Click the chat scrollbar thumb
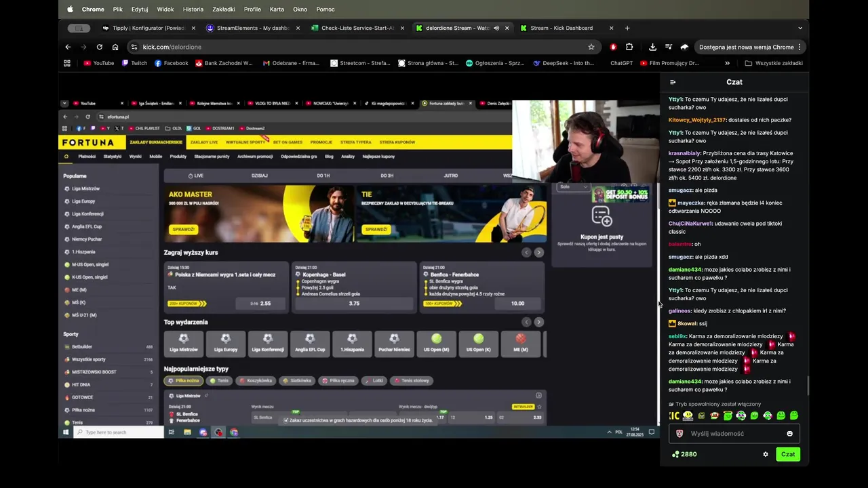Screen dimensions: 868x488 (808, 386)
